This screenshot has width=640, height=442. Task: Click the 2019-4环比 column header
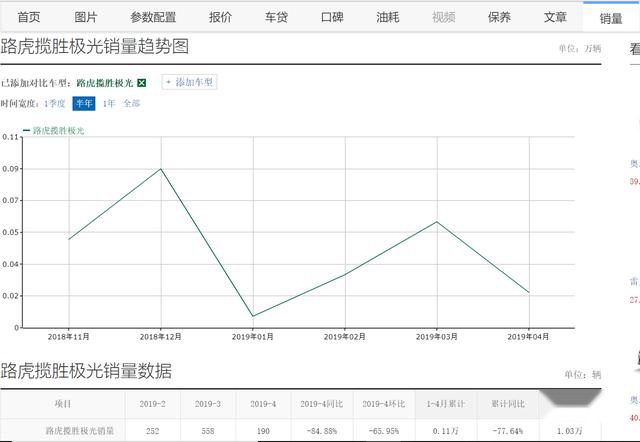(x=384, y=404)
